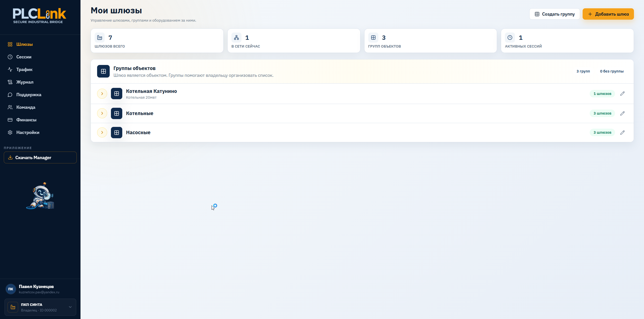
Task: Click the '3 групп' label
Action: click(x=583, y=71)
